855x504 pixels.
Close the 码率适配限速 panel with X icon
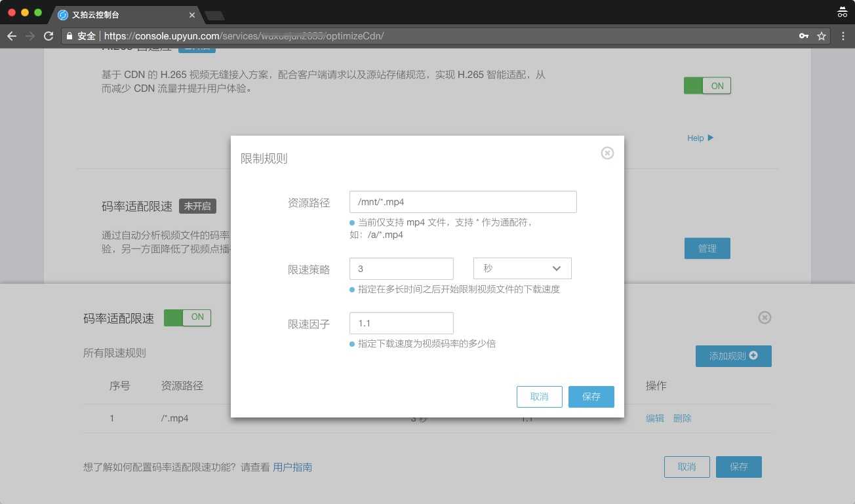[765, 317]
